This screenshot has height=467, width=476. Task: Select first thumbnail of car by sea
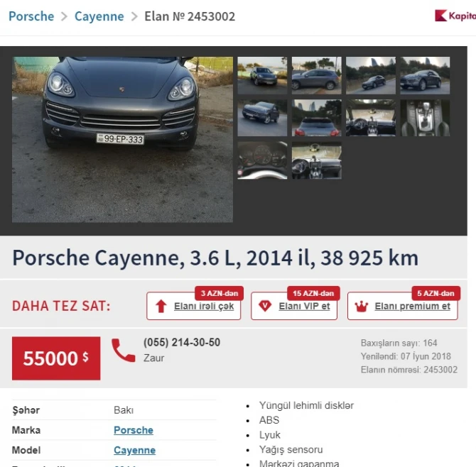[262, 75]
